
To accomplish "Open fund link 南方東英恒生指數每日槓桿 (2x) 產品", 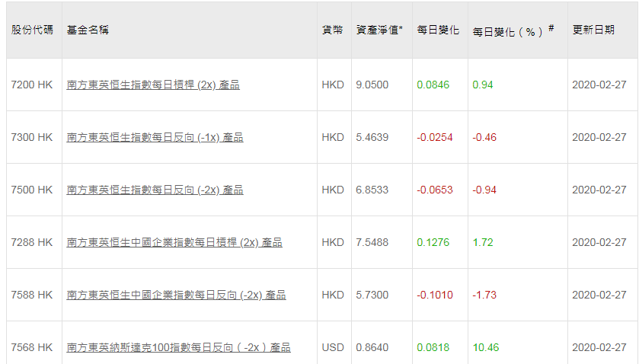I will [153, 85].
